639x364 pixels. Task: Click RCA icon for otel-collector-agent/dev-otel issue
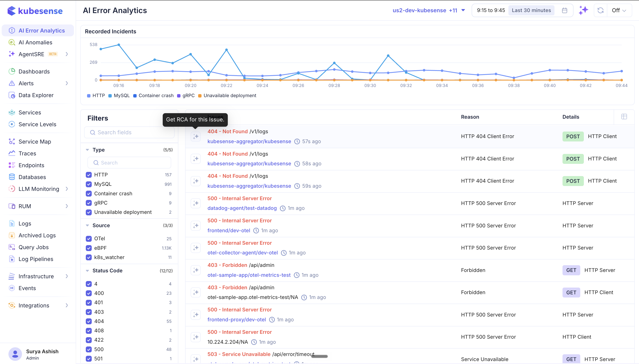(196, 248)
